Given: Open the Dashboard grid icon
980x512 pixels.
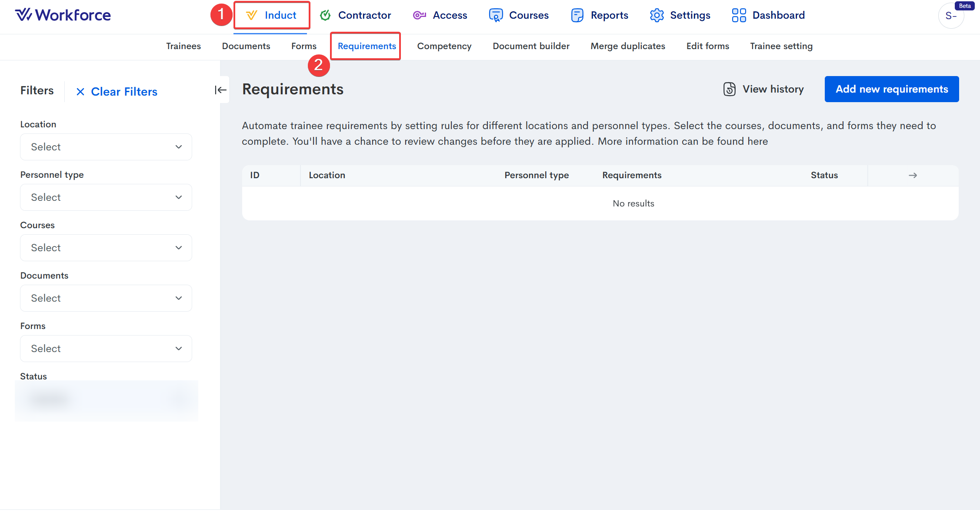Looking at the screenshot, I should pyautogui.click(x=739, y=15).
